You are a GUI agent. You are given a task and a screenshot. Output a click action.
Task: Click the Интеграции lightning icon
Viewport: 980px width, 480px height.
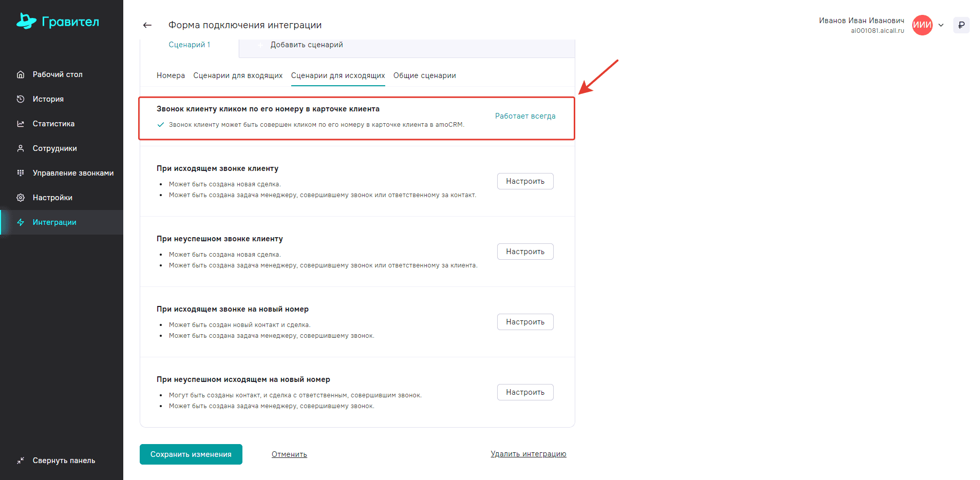click(21, 222)
